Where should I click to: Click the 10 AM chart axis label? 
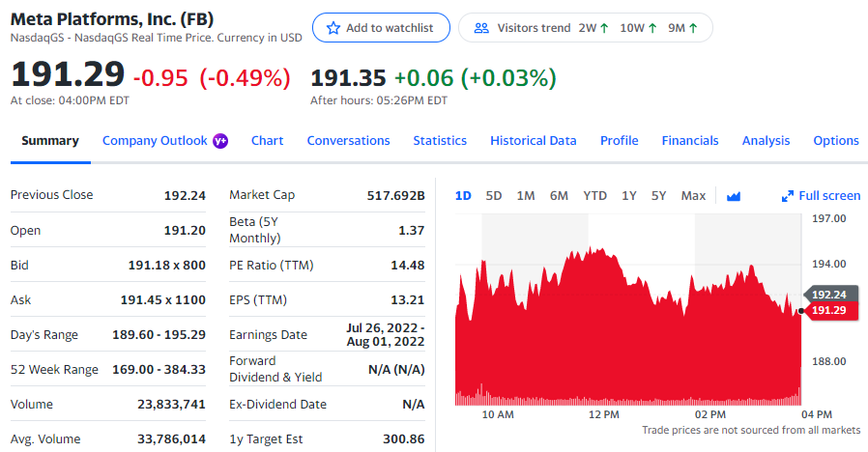point(498,415)
